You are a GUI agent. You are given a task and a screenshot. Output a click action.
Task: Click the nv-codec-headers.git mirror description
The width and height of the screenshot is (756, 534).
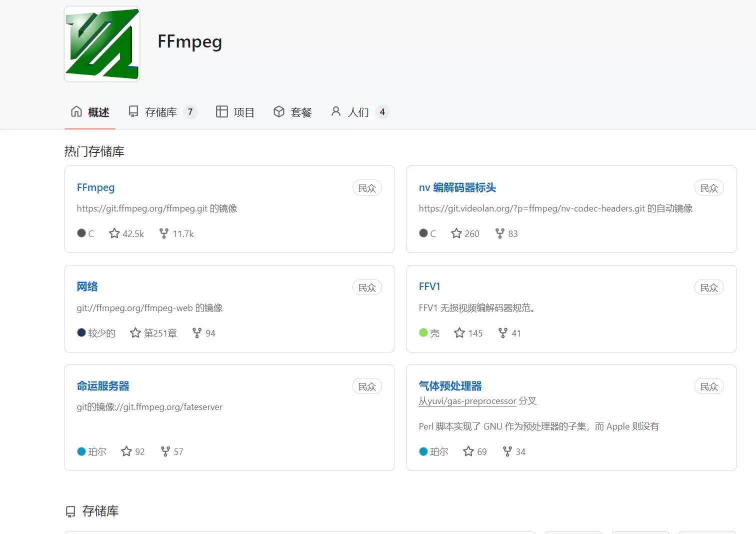click(x=556, y=208)
